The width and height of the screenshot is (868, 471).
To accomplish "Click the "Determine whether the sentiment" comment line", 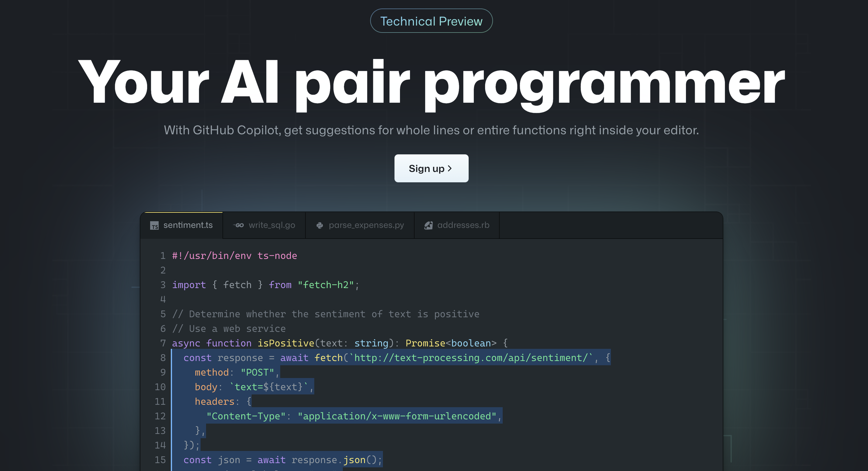I will pyautogui.click(x=325, y=314).
